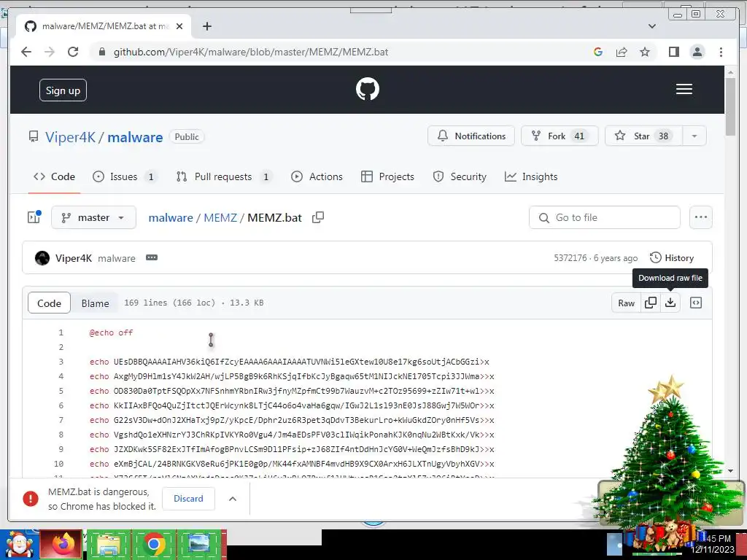Click the '@echo off' code line
This screenshot has height=560, width=747.
coord(111,332)
